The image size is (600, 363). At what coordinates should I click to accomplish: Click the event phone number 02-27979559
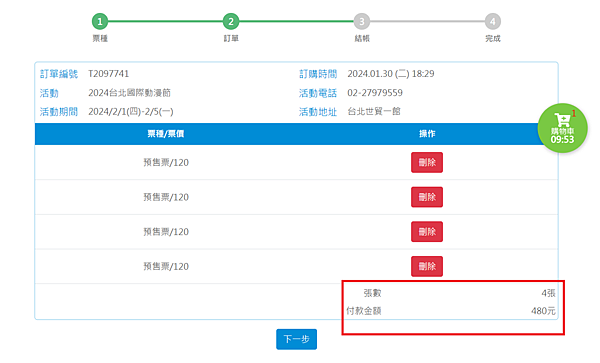pos(375,93)
